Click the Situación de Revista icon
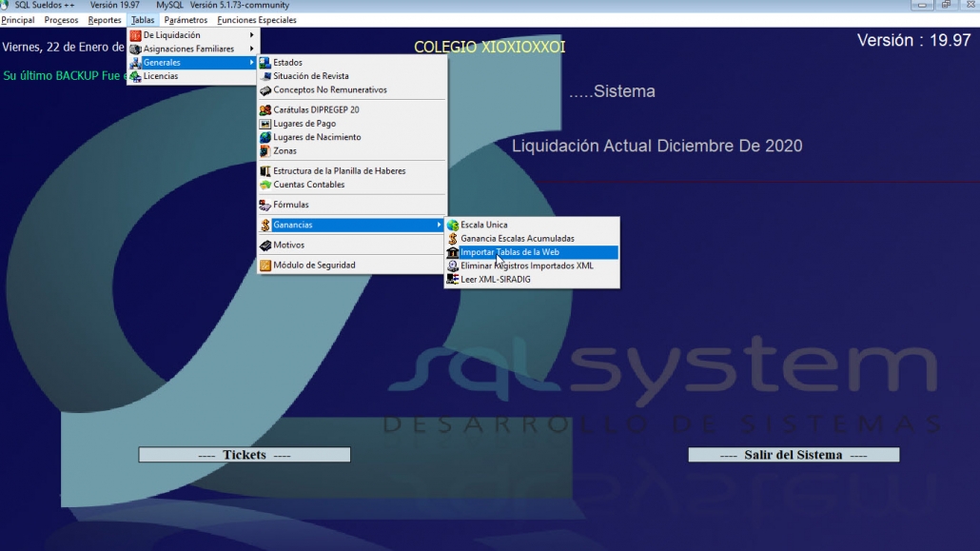Screen dimensions: 980x551 point(265,76)
